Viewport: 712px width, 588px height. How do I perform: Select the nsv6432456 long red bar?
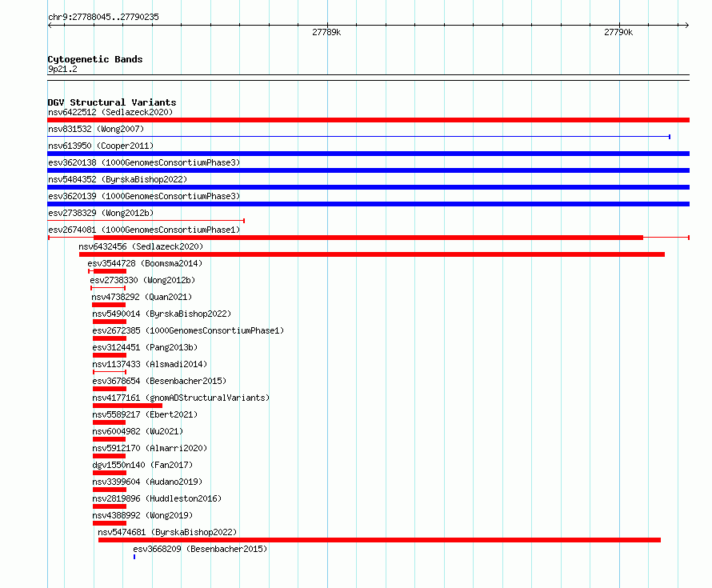pos(372,254)
